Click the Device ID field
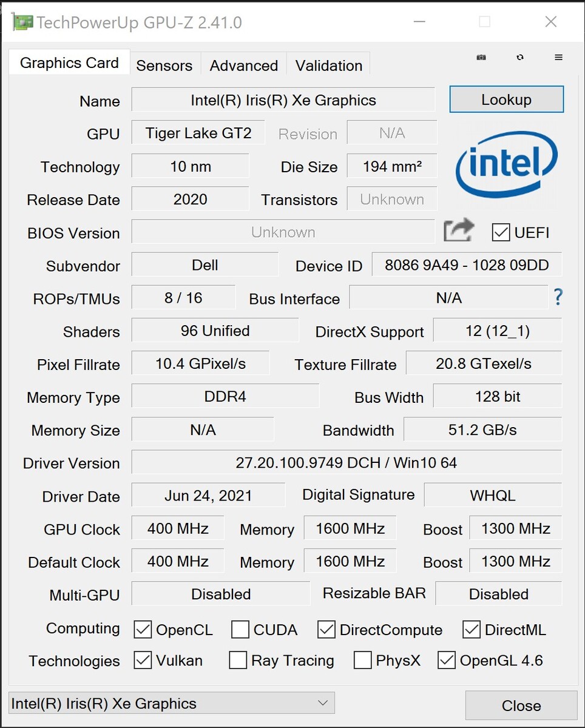 click(466, 265)
